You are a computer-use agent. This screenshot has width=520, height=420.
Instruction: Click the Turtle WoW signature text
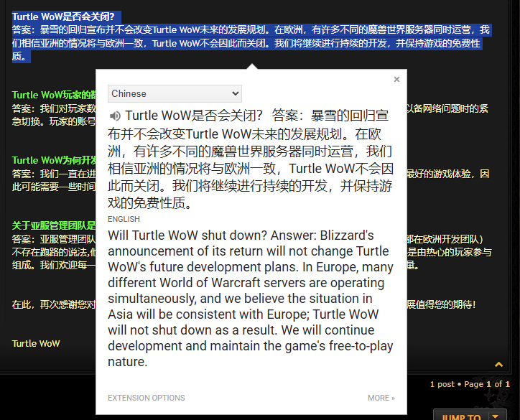pos(36,343)
